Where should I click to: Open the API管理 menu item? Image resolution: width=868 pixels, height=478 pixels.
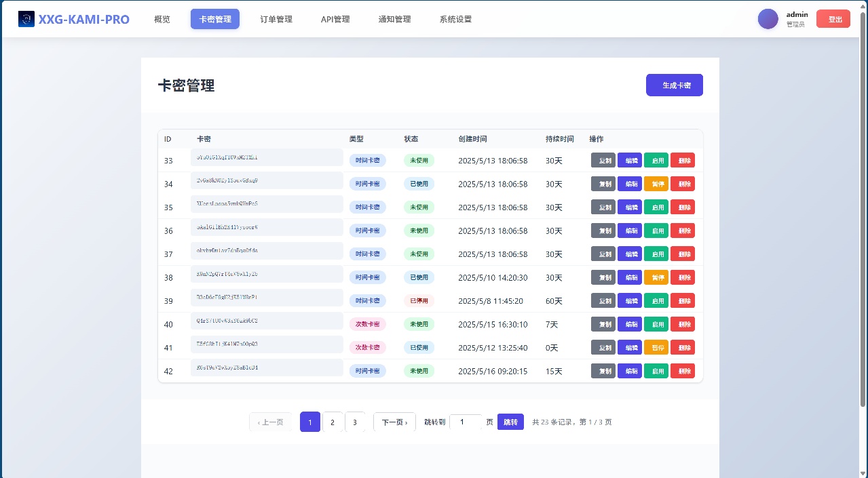(x=335, y=19)
